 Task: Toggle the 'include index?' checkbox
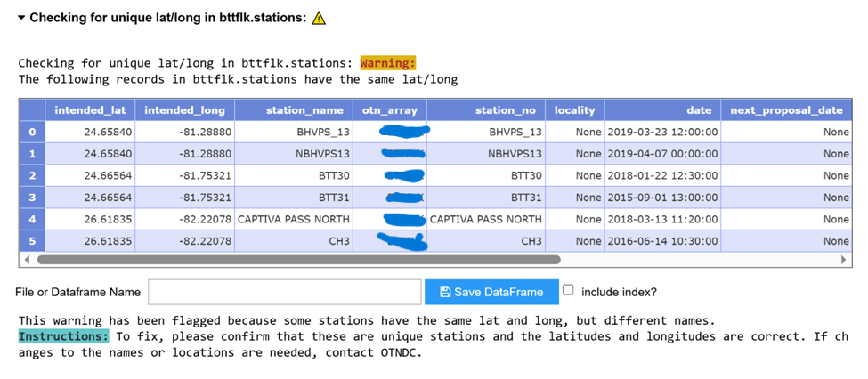pos(567,290)
